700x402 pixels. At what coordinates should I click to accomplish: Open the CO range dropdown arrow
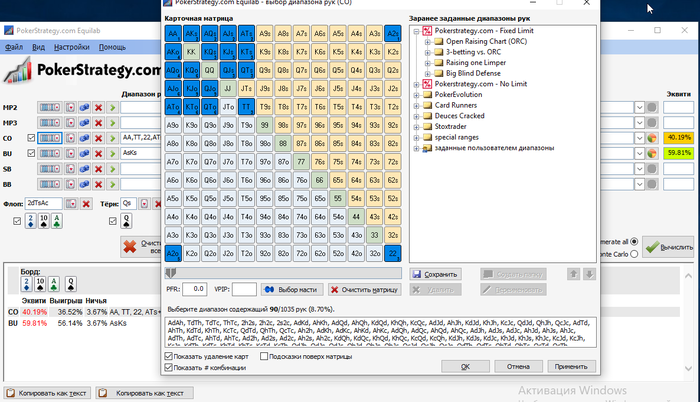click(x=639, y=138)
